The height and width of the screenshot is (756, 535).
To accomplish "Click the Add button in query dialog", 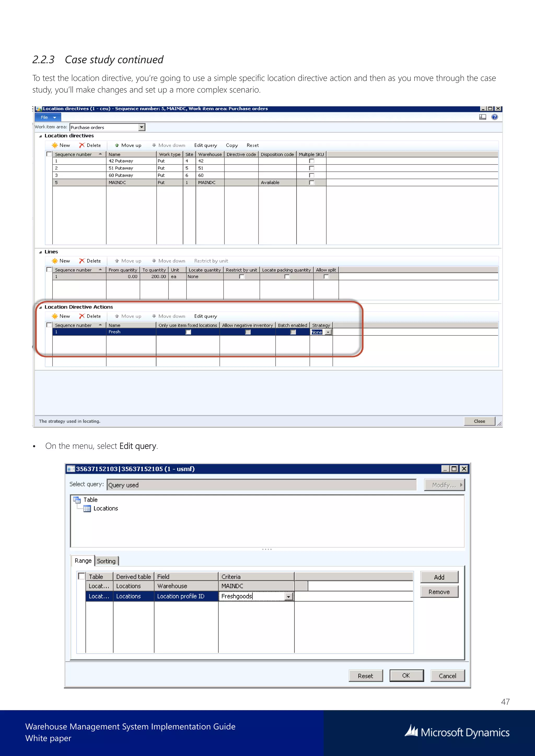I will coord(439,577).
